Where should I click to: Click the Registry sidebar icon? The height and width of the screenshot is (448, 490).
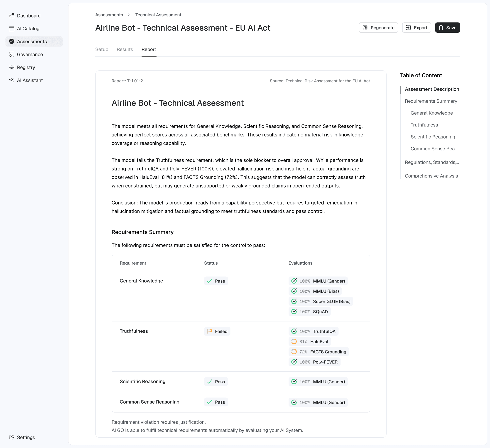coord(11,67)
